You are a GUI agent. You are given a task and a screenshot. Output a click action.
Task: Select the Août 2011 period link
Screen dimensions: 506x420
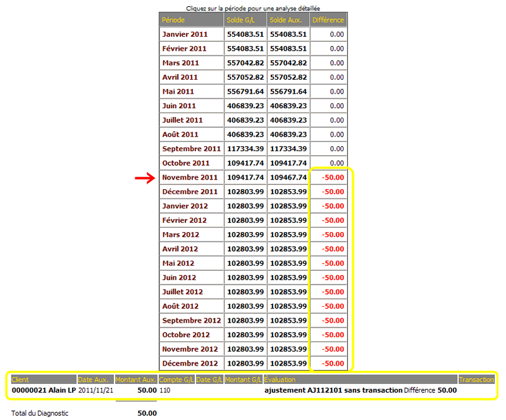click(180, 134)
